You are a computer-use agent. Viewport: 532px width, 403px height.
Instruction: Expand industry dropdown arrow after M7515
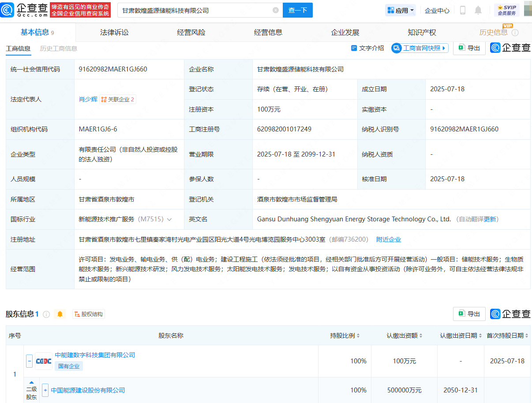(x=169, y=219)
